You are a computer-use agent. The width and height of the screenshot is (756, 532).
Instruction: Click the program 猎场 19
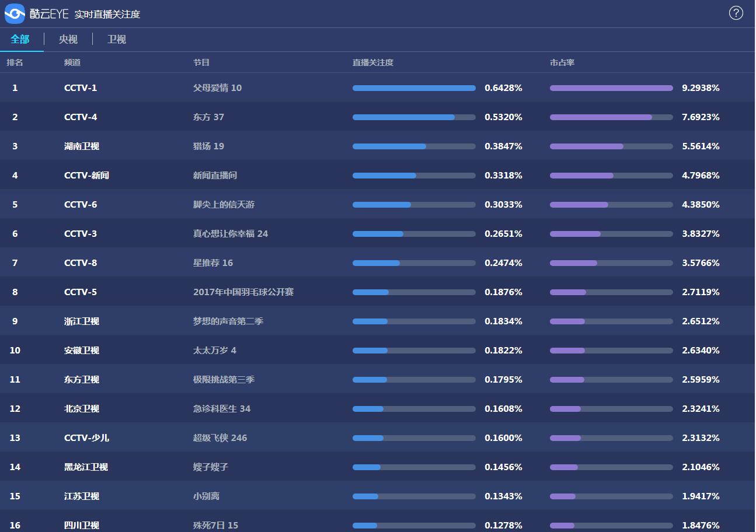pos(208,146)
